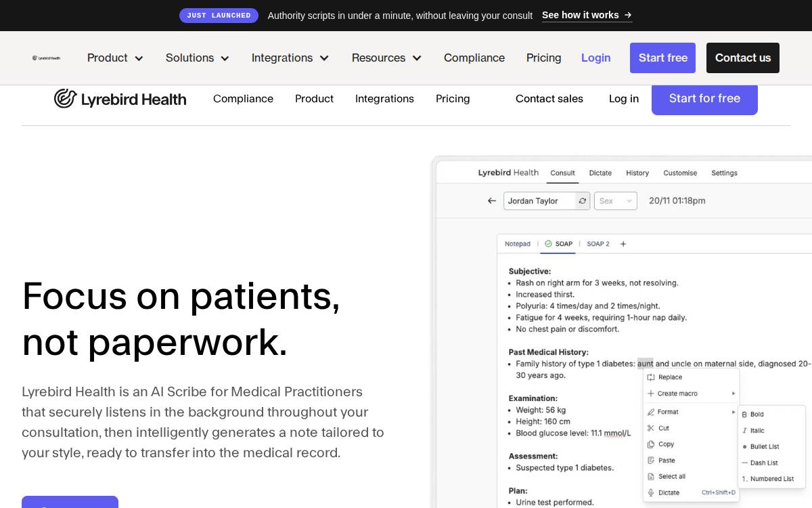Apply Dash List formatting

click(x=760, y=463)
